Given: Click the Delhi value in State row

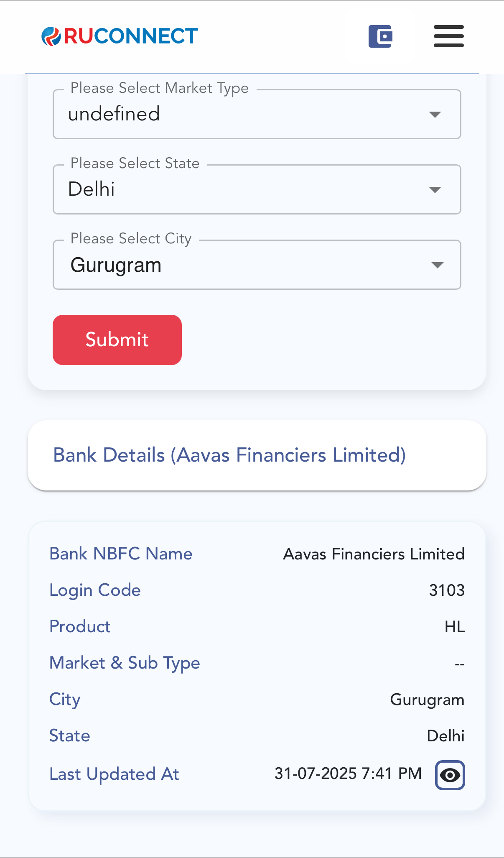Looking at the screenshot, I should point(445,736).
